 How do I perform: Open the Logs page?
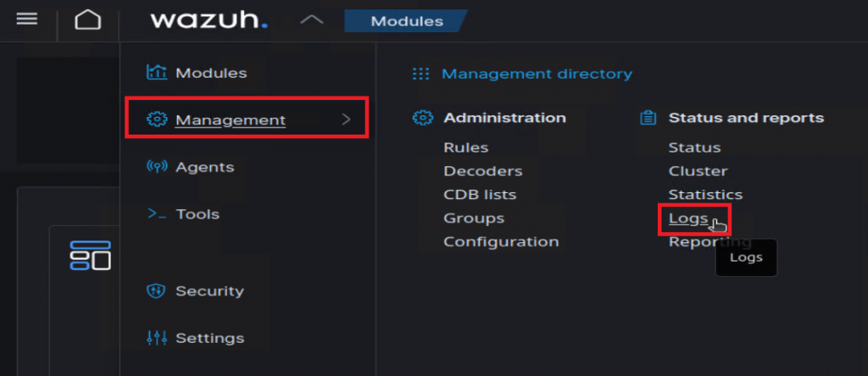click(x=687, y=218)
